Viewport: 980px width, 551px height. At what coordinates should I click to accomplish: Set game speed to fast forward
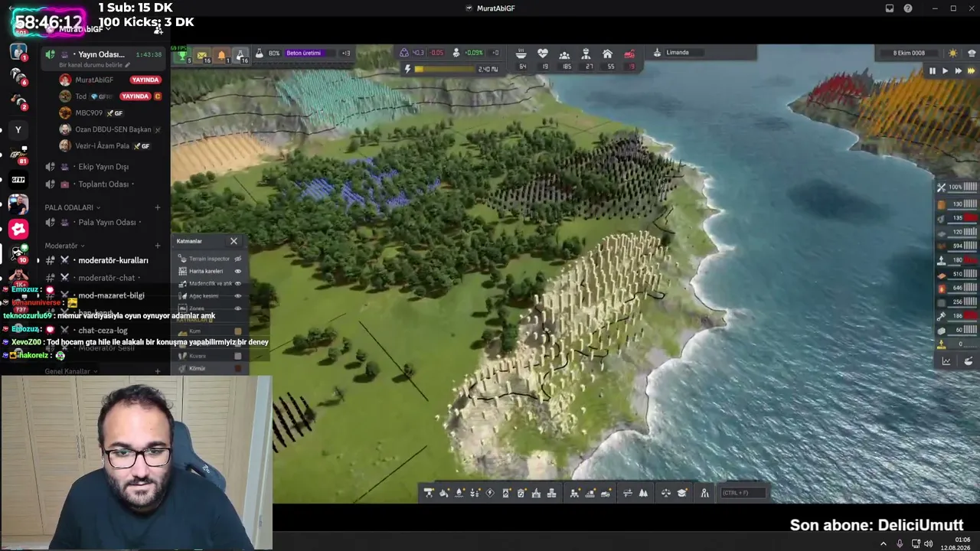958,70
